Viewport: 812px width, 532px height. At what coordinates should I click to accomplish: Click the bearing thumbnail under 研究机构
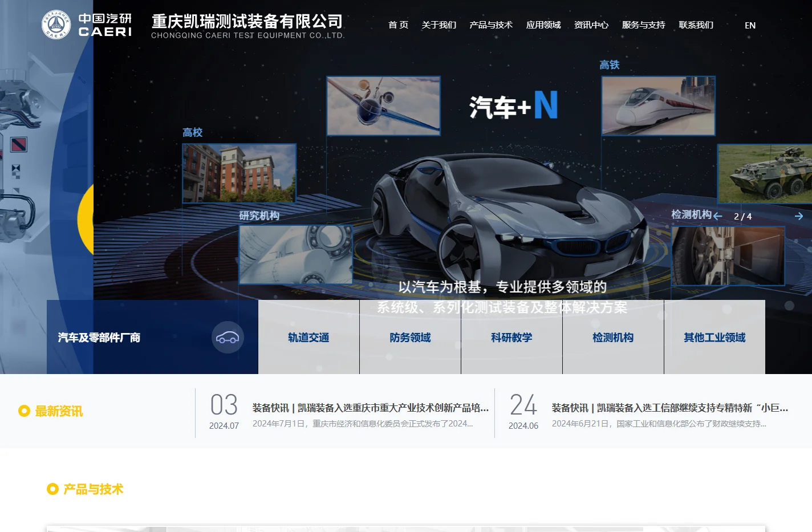pos(295,254)
